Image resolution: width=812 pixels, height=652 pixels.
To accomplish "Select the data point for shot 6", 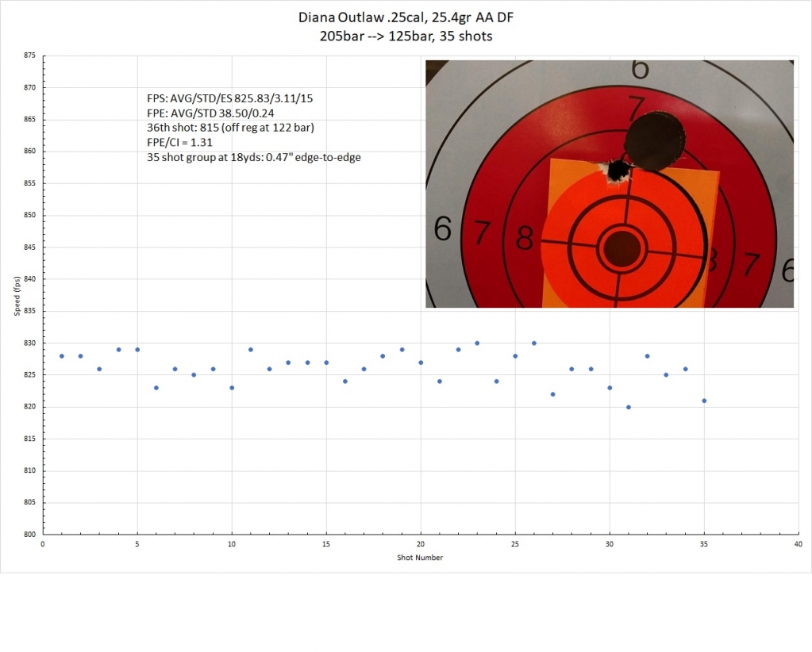I will coord(156,388).
